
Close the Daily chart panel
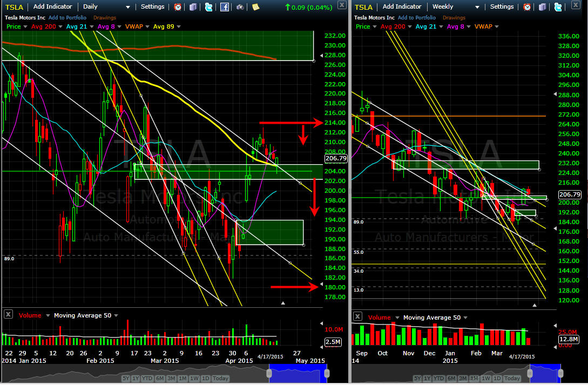click(342, 4)
